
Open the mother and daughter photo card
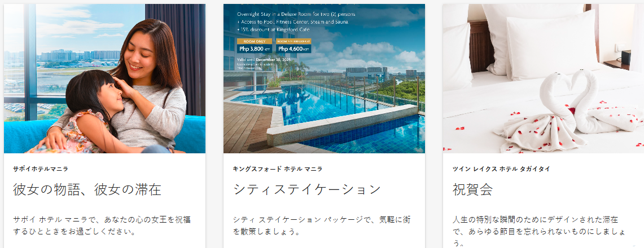point(105,78)
